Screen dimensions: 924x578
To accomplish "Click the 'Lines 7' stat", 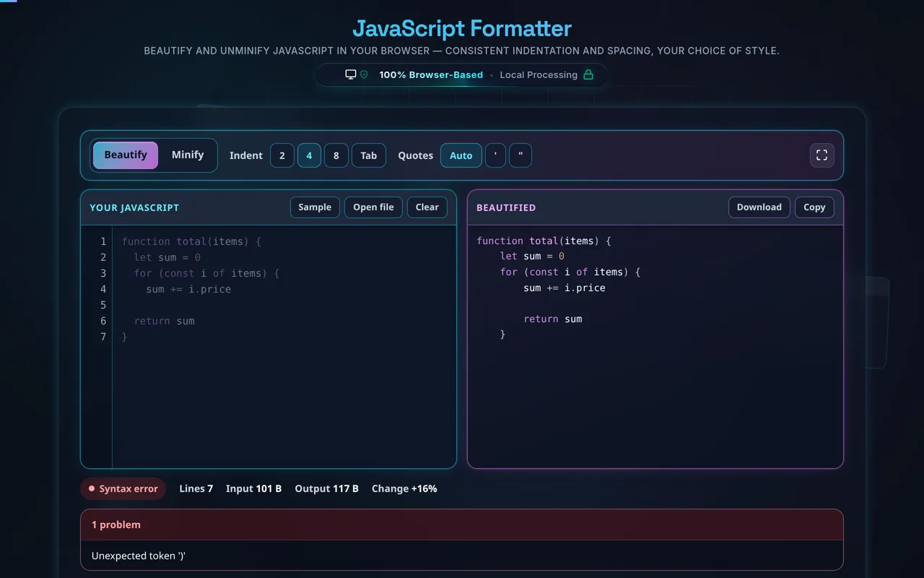I will [x=196, y=488].
